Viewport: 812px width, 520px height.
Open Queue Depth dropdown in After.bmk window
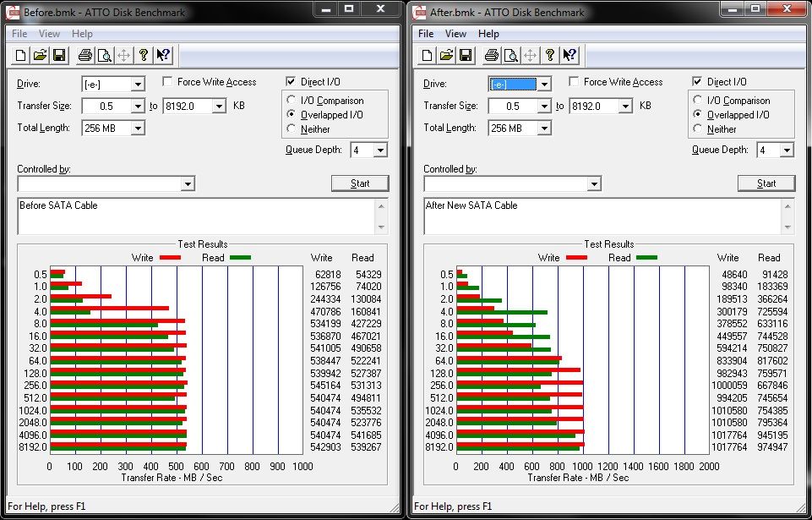point(787,151)
